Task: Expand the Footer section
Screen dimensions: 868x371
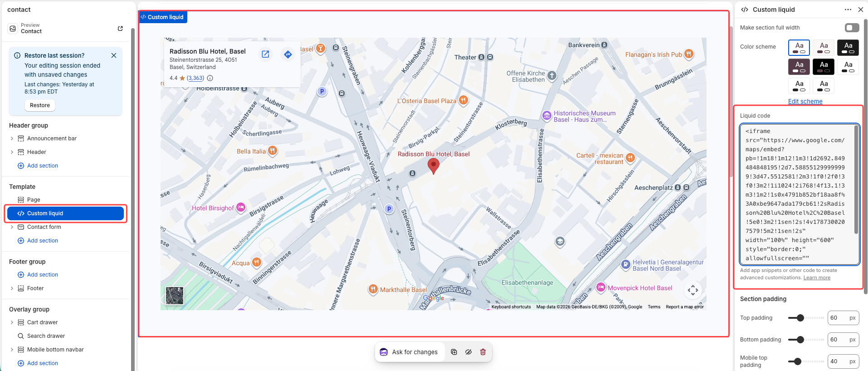Action: 12,288
